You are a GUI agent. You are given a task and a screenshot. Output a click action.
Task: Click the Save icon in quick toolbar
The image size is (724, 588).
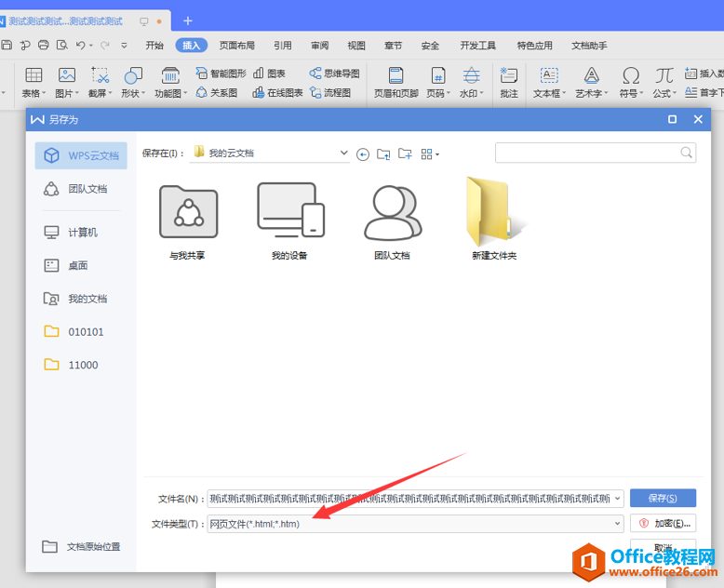click(7, 45)
